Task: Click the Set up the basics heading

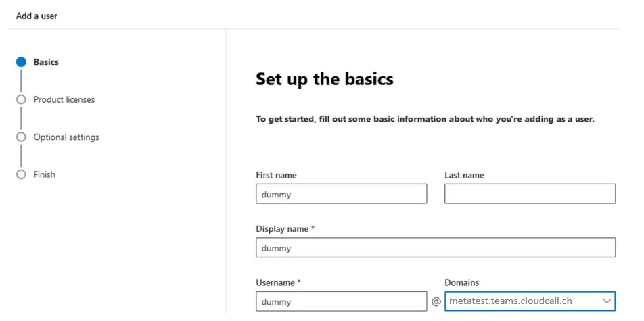Action: 324,79
